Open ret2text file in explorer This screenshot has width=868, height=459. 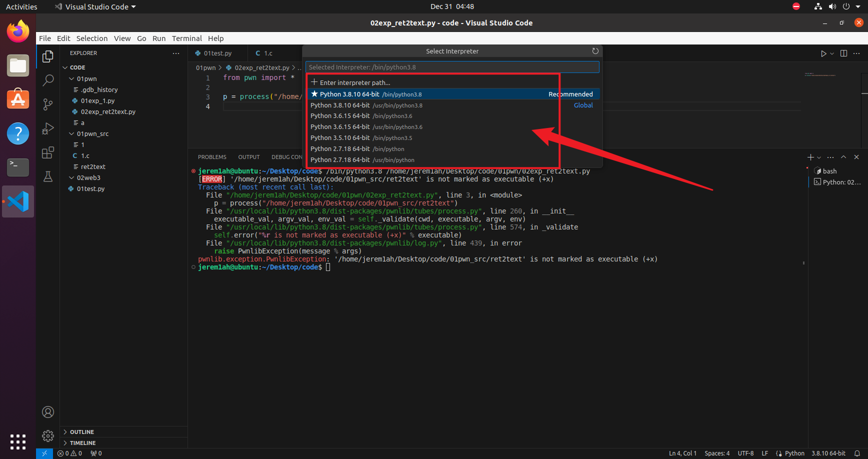93,166
